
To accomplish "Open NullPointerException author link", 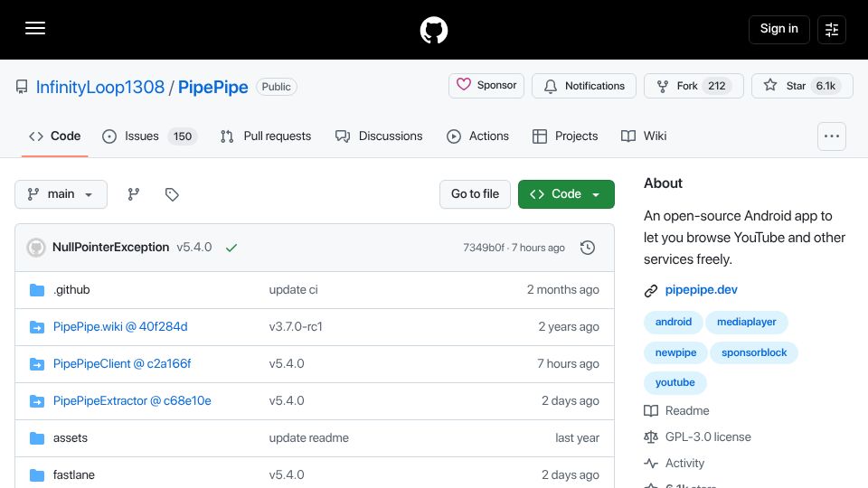I will click(110, 248).
